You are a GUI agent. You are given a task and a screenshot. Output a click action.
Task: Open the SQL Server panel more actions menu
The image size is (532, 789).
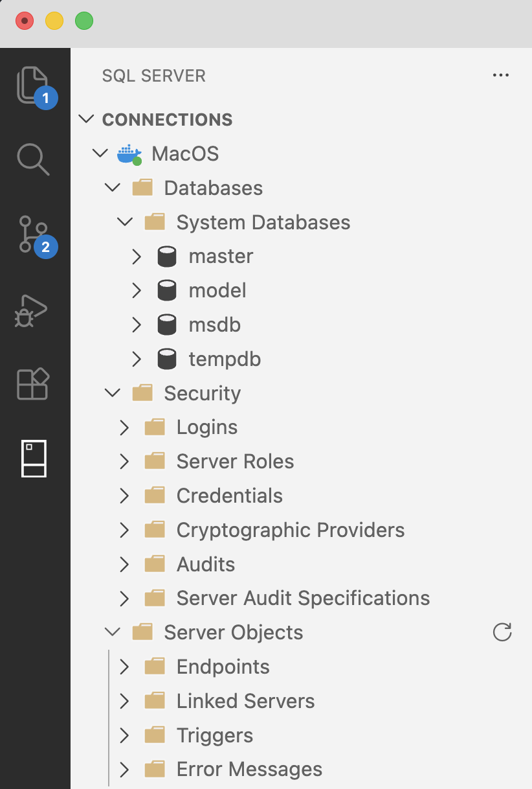pyautogui.click(x=500, y=75)
